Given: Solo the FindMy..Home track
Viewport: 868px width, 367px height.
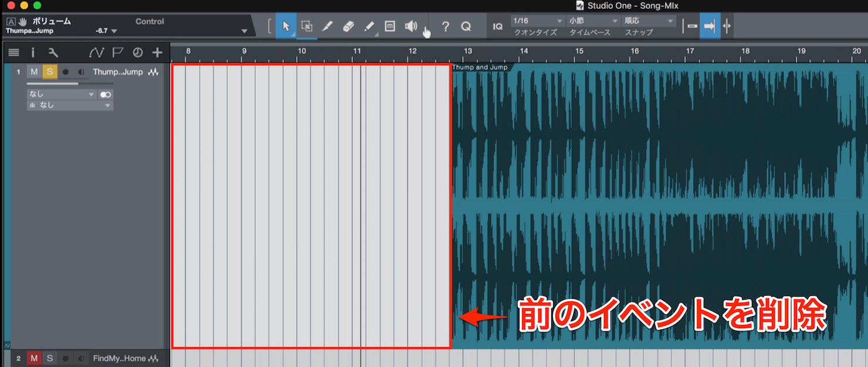Looking at the screenshot, I should coord(50,358).
